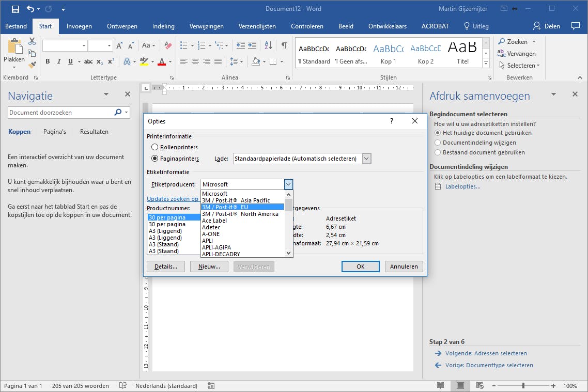Choose 'Documentindeling wijzigen' radio option
588x392 pixels.
[438, 143]
